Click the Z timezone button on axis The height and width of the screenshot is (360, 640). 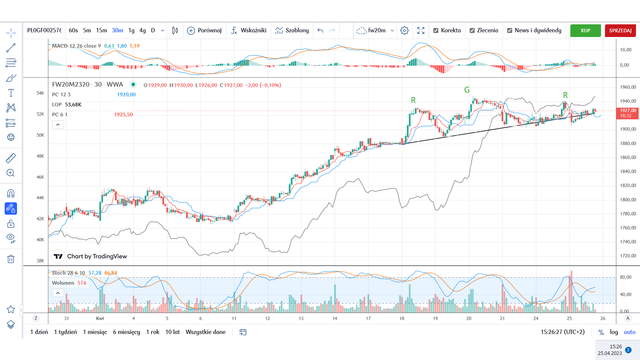pyautogui.click(x=36, y=318)
